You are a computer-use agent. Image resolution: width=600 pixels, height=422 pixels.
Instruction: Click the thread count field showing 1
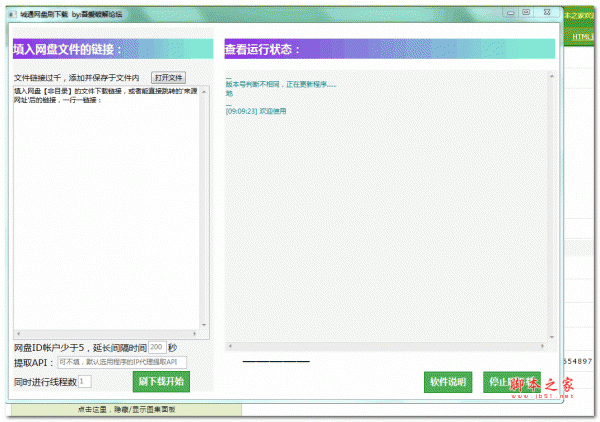click(x=85, y=381)
